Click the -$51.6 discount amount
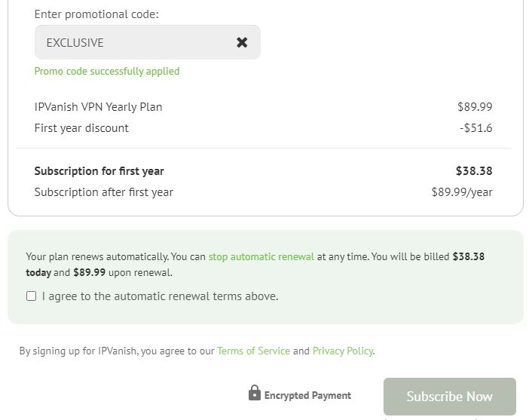The width and height of the screenshot is (532, 420). 476,128
